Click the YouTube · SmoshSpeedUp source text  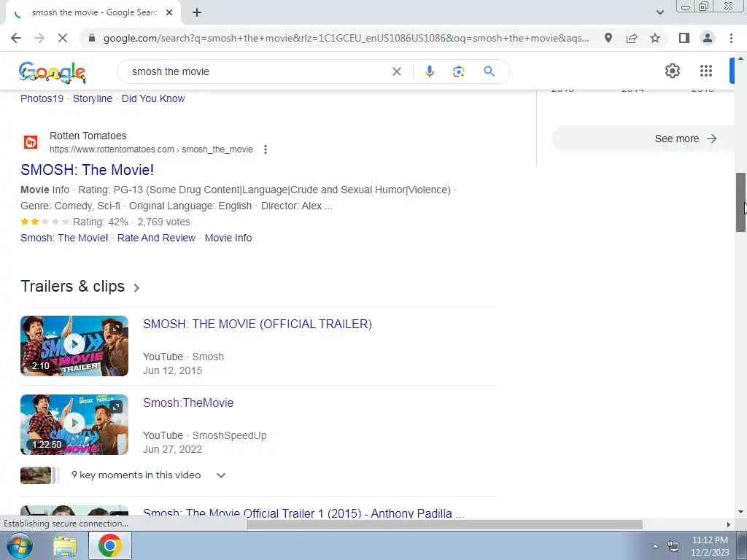pos(205,435)
